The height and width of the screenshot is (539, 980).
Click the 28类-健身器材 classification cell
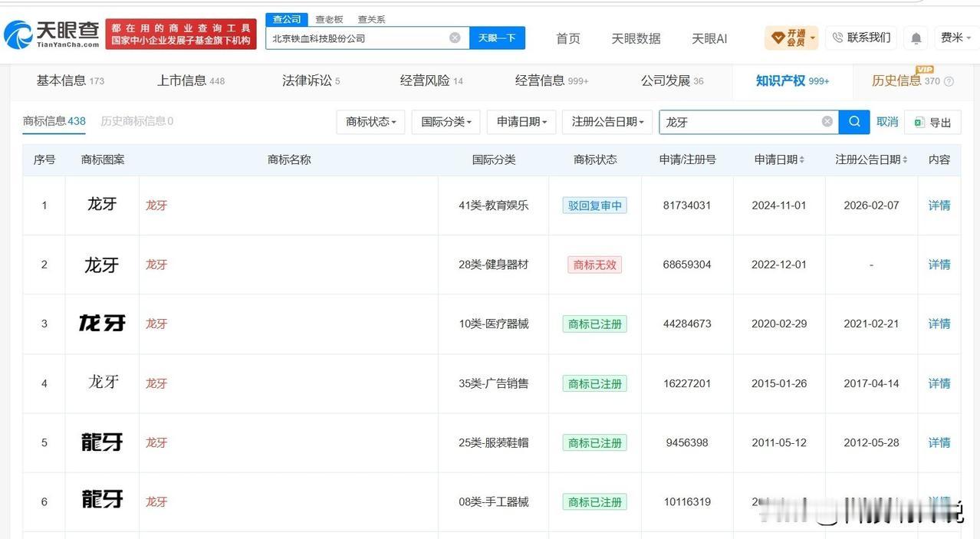(494, 265)
